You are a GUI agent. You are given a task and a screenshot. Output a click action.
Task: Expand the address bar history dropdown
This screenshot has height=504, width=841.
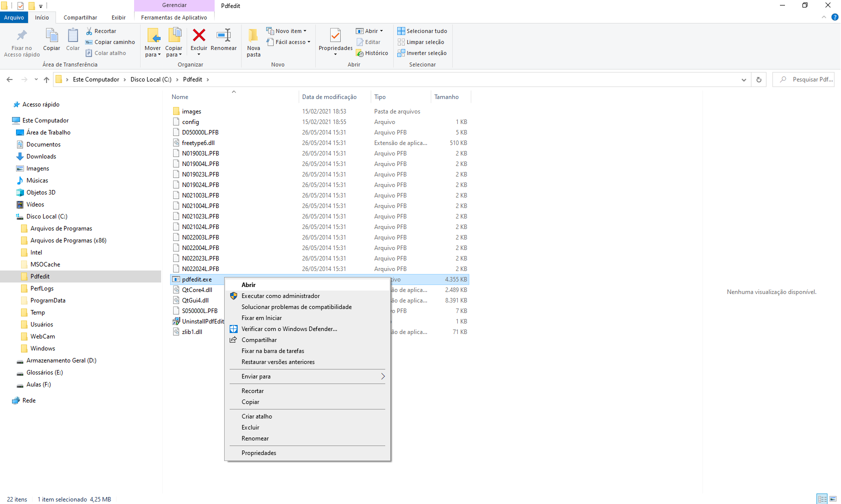[x=744, y=79]
